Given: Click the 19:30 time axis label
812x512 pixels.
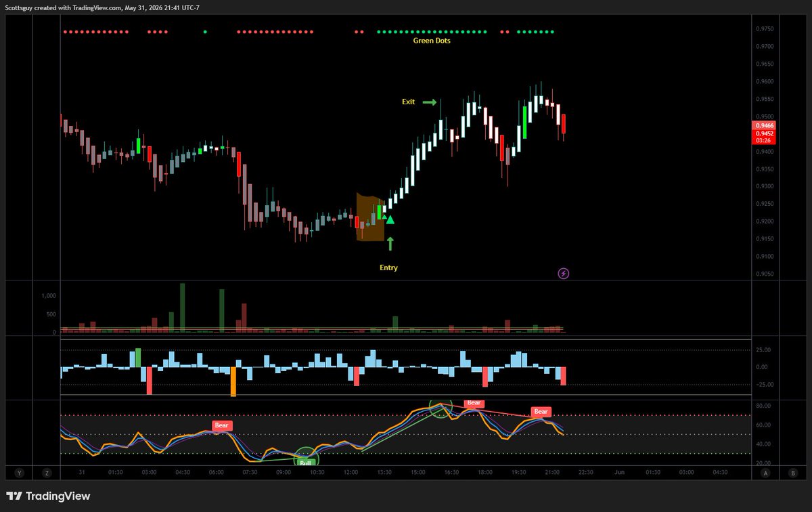Looking at the screenshot, I should pyautogui.click(x=518, y=473).
